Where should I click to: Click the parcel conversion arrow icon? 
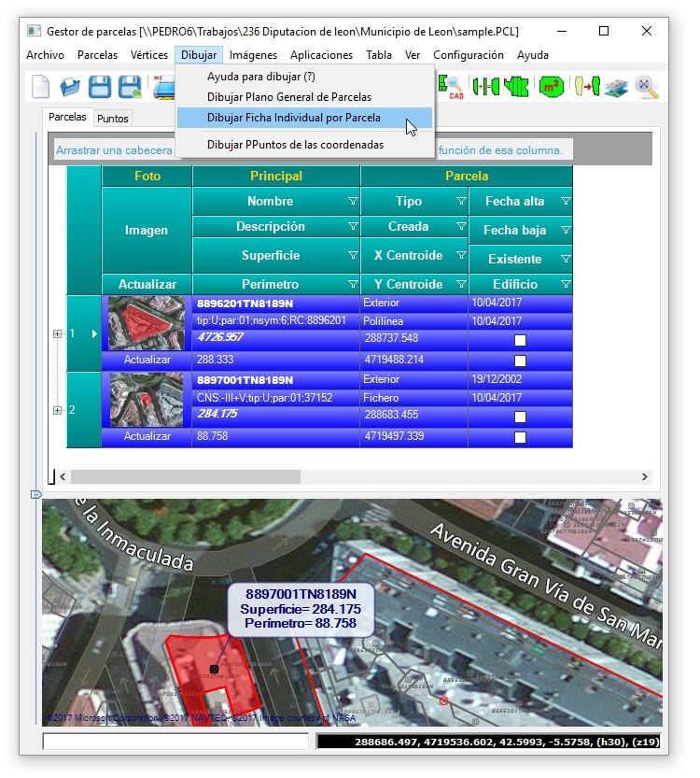tap(587, 87)
